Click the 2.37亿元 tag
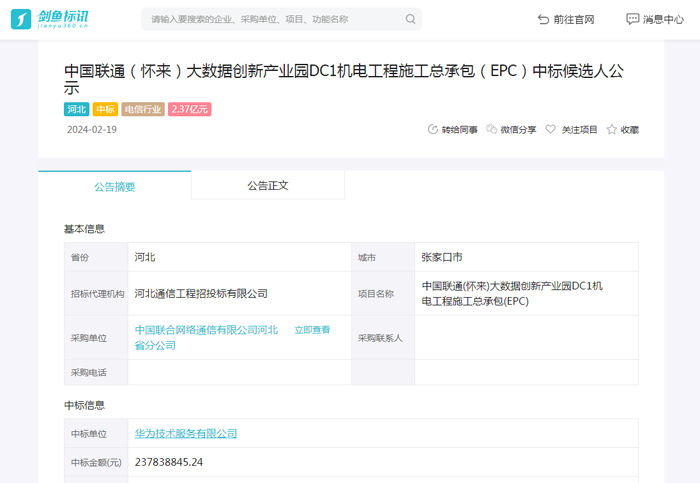The image size is (700, 483). click(x=190, y=109)
